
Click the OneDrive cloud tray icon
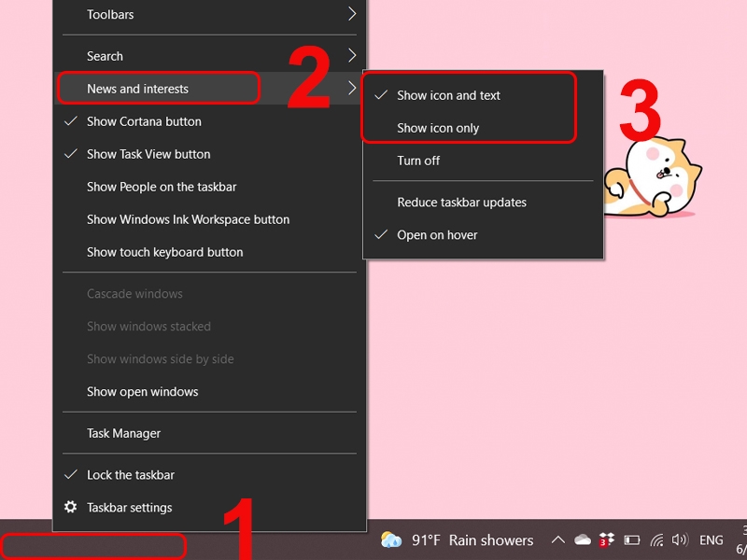(x=582, y=540)
